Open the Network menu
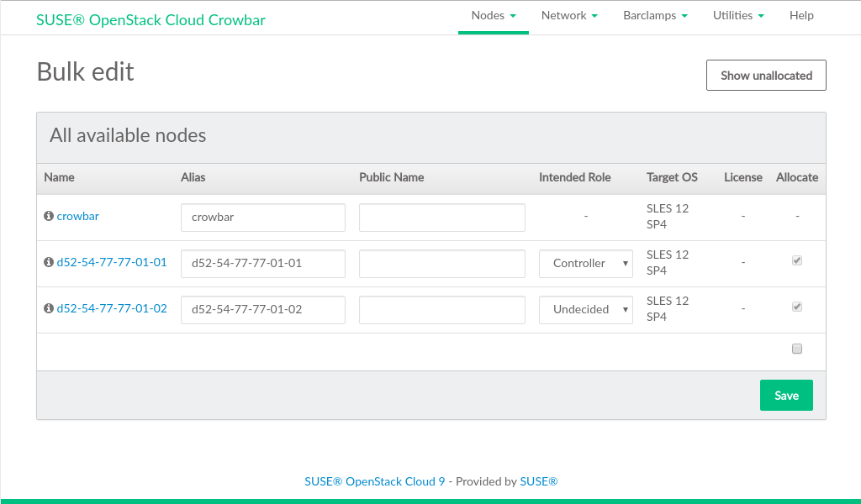The height and width of the screenshot is (504, 861). [569, 16]
